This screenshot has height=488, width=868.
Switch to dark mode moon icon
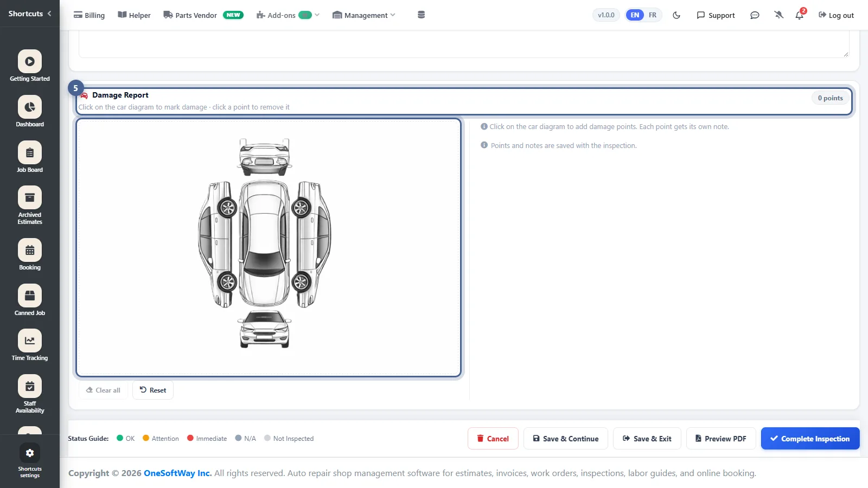(x=676, y=15)
